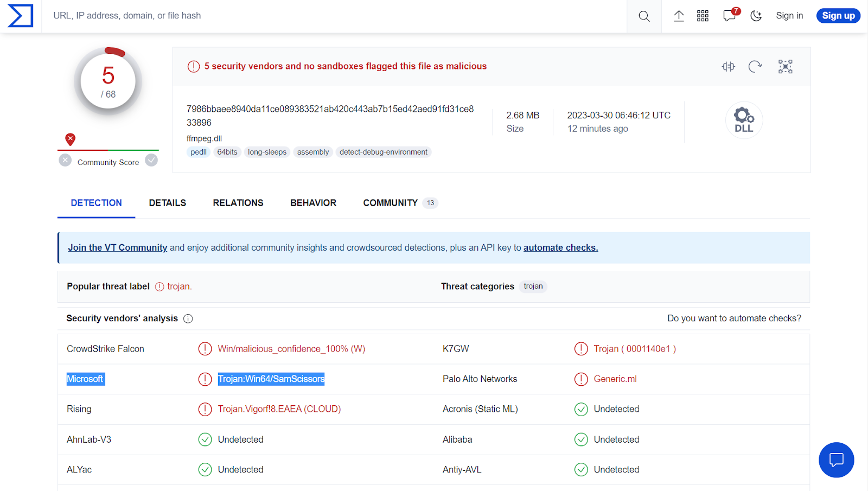868x491 pixels.
Task: Click the file hash text
Action: click(x=330, y=116)
